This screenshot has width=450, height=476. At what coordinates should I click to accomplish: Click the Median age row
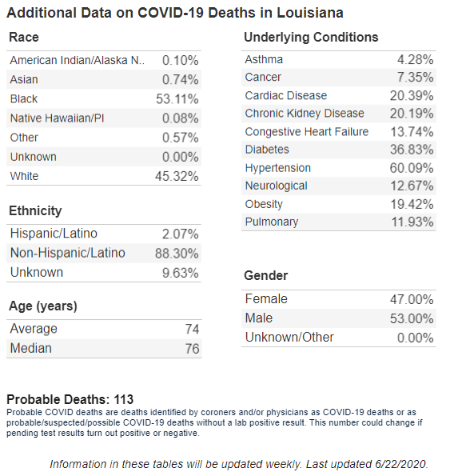pyautogui.click(x=104, y=349)
